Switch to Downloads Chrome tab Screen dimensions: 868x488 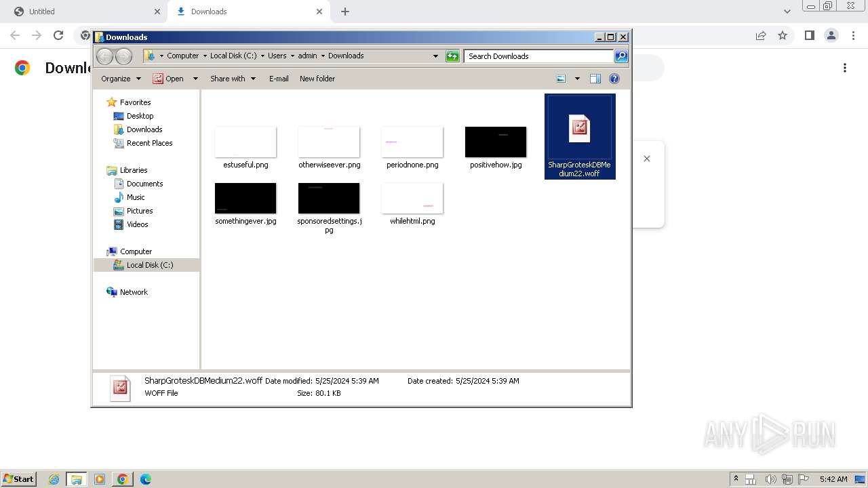tap(250, 12)
